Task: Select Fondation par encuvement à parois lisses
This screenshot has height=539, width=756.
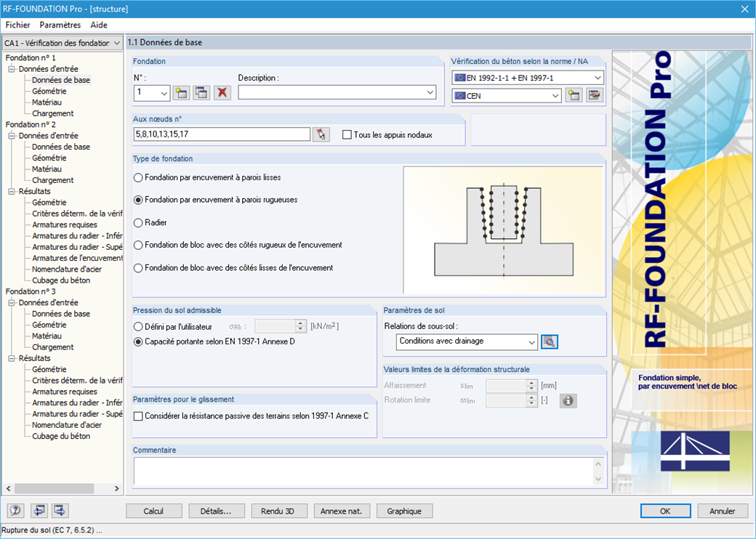Action: [x=138, y=178]
